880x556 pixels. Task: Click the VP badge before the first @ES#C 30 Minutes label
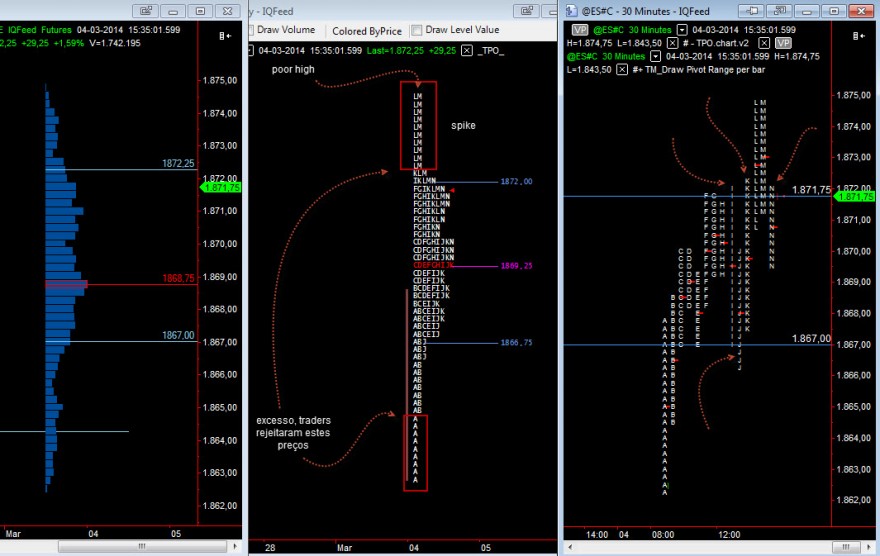coord(580,30)
